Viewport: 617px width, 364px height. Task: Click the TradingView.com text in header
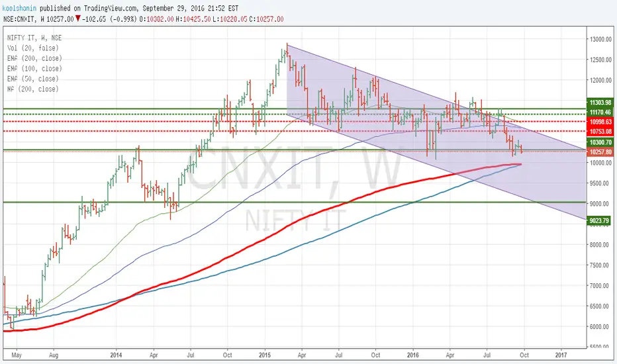coord(111,8)
